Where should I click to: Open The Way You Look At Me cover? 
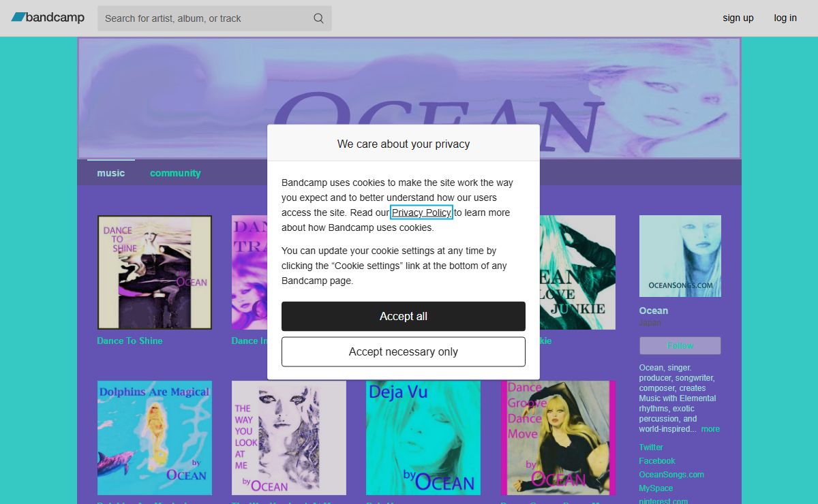pyautogui.click(x=289, y=438)
